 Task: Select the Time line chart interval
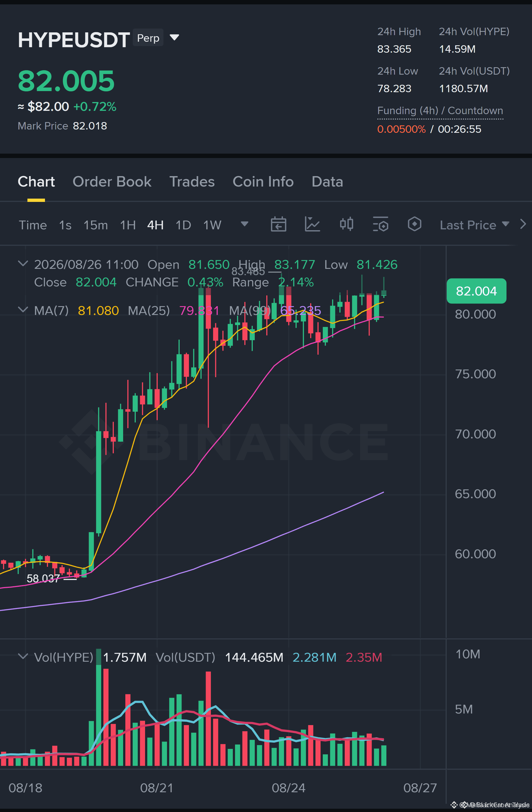click(33, 225)
